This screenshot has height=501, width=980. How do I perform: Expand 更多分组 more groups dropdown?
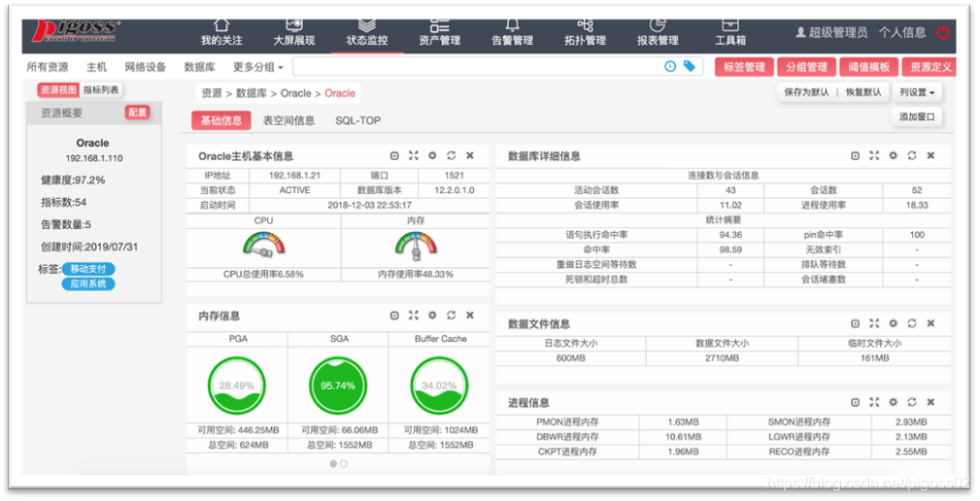point(258,67)
